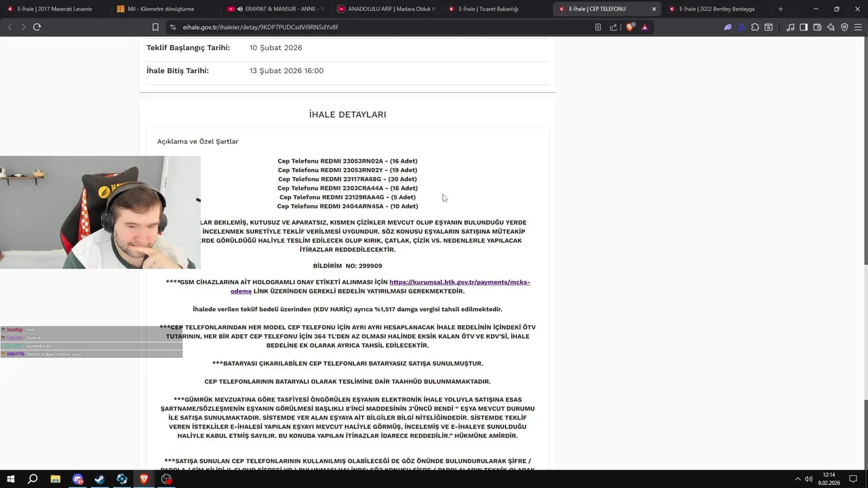Image resolution: width=868 pixels, height=488 pixels.
Task: Switch to 2022 Bentley Bentayga tab
Action: (x=717, y=9)
